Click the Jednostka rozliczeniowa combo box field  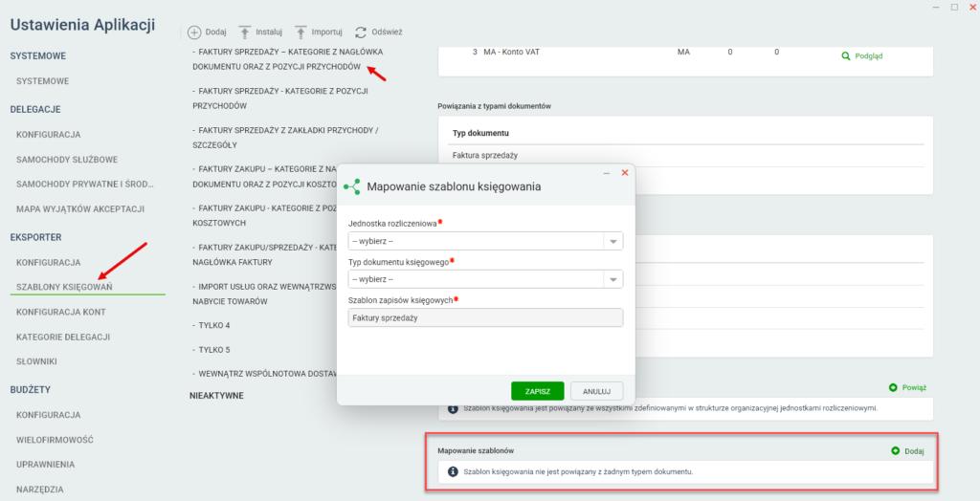point(485,241)
